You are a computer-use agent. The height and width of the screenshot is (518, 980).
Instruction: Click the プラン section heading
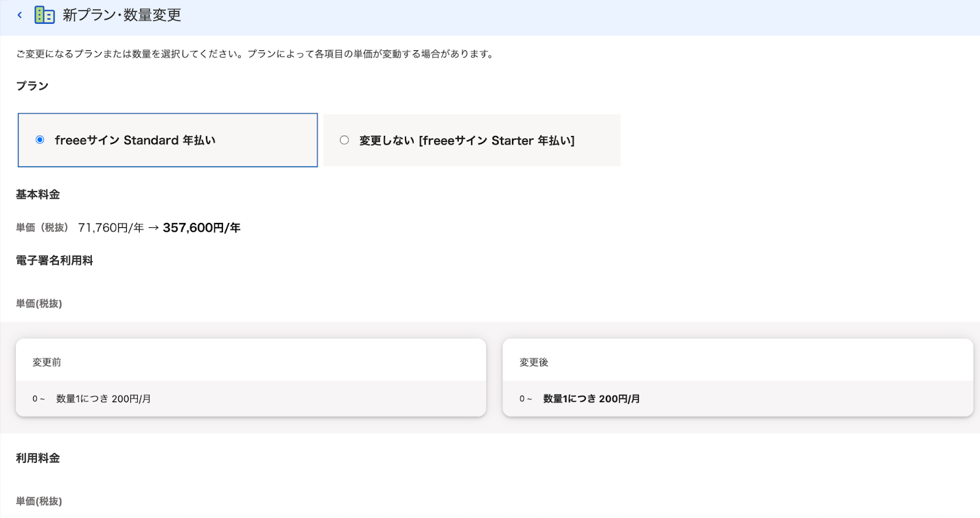pos(32,86)
